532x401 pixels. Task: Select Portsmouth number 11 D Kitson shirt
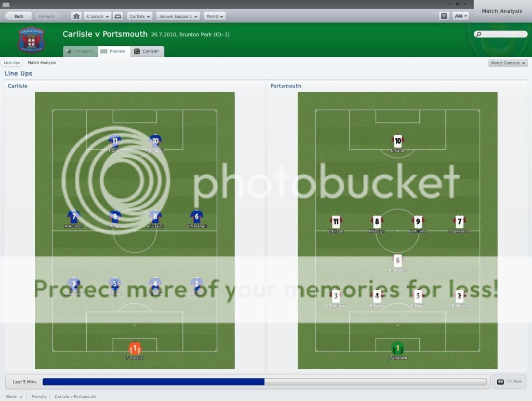[x=336, y=222]
